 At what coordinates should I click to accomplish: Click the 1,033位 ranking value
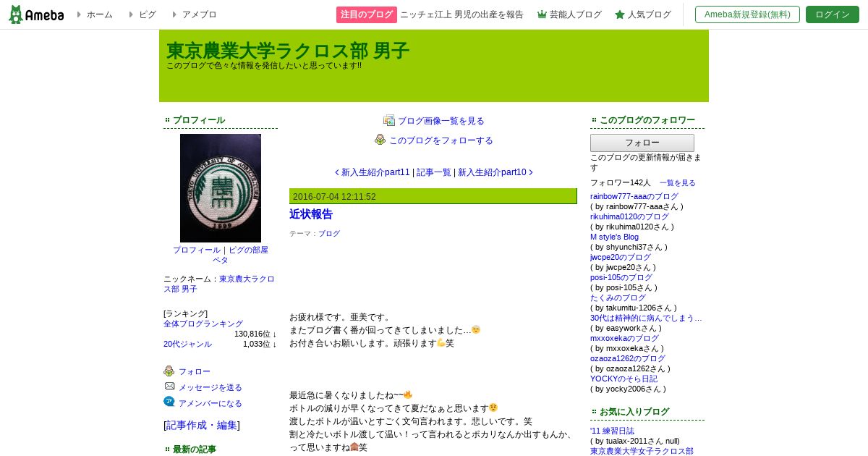click(260, 344)
